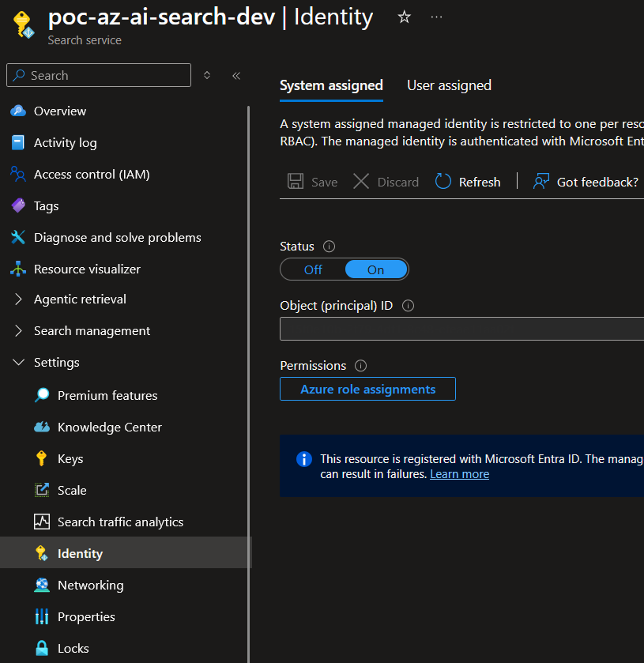Open the Tags page
This screenshot has width=644, height=663.
(46, 206)
